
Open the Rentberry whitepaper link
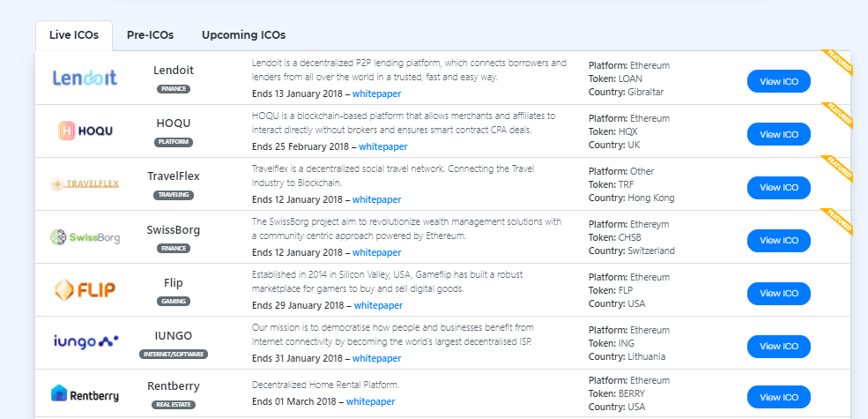click(x=370, y=401)
